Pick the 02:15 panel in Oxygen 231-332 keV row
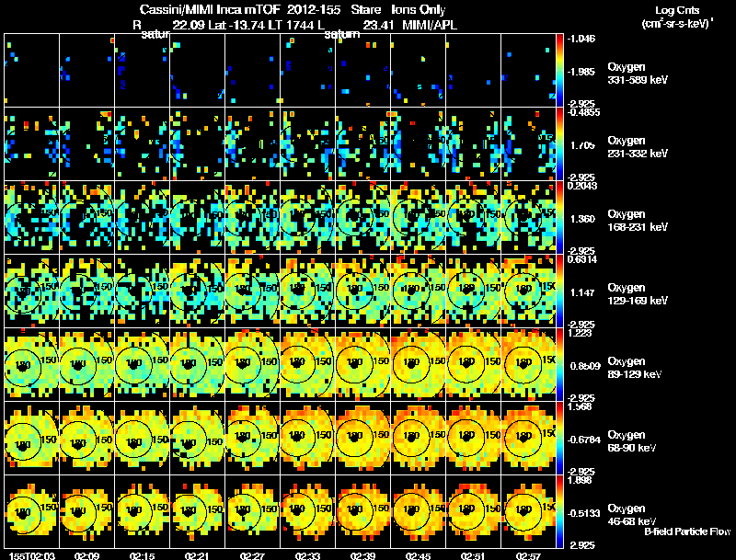The height and width of the screenshot is (560, 736). point(143,143)
